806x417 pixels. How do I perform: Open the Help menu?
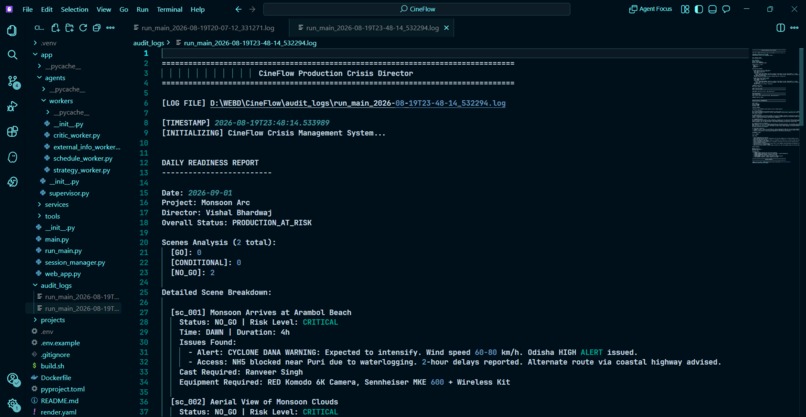pos(197,9)
